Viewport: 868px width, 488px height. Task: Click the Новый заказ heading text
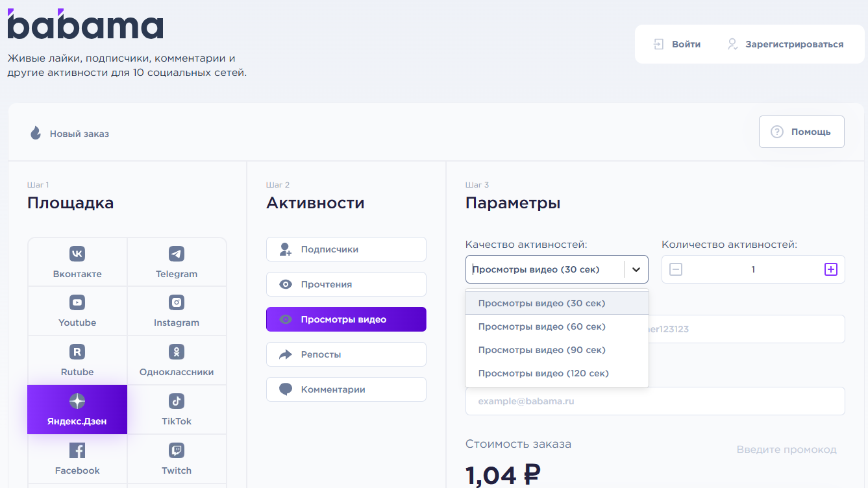point(79,134)
